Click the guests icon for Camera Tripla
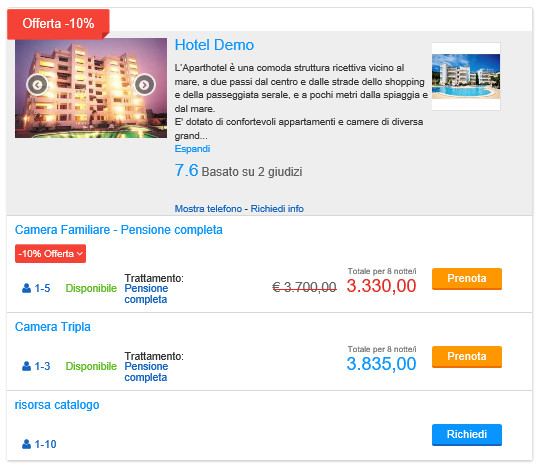540x465 pixels. [26, 366]
